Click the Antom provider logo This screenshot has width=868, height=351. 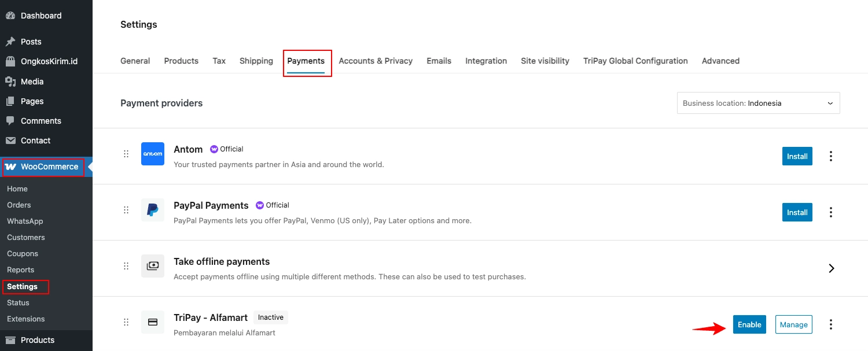tap(153, 154)
